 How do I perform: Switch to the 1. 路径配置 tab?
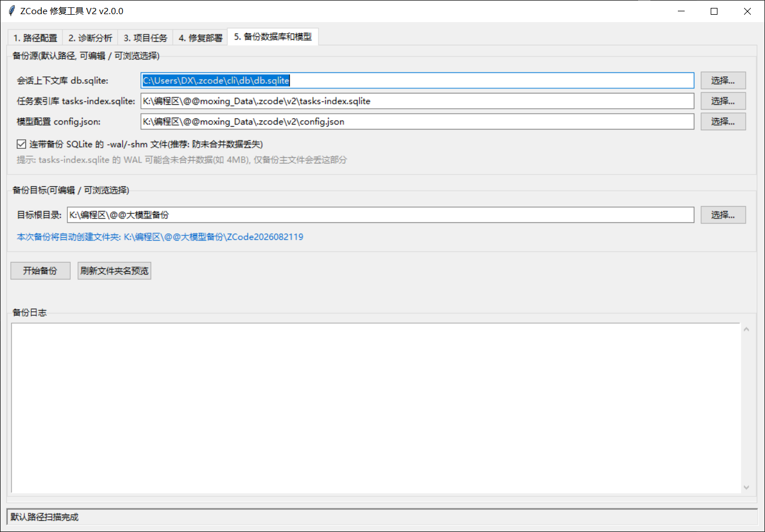point(35,37)
